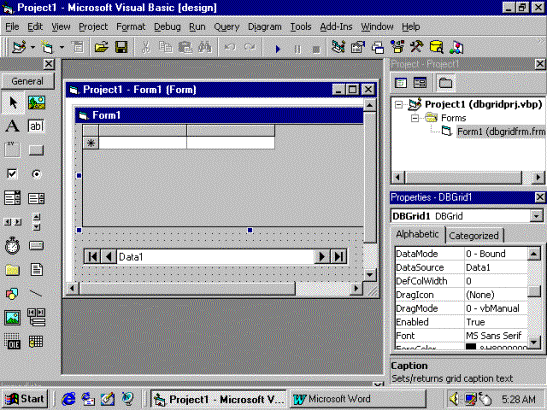Select the PictureBox tool
Image resolution: width=547 pixels, height=410 pixels.
coord(36,103)
